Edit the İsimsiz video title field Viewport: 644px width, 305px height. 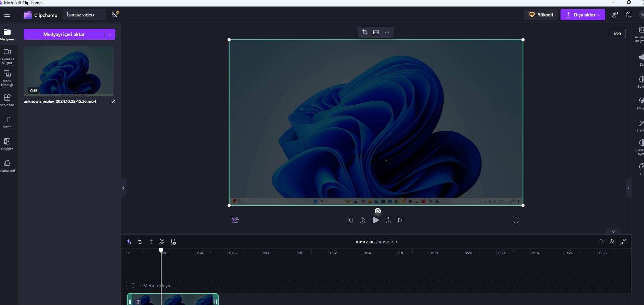pos(84,15)
